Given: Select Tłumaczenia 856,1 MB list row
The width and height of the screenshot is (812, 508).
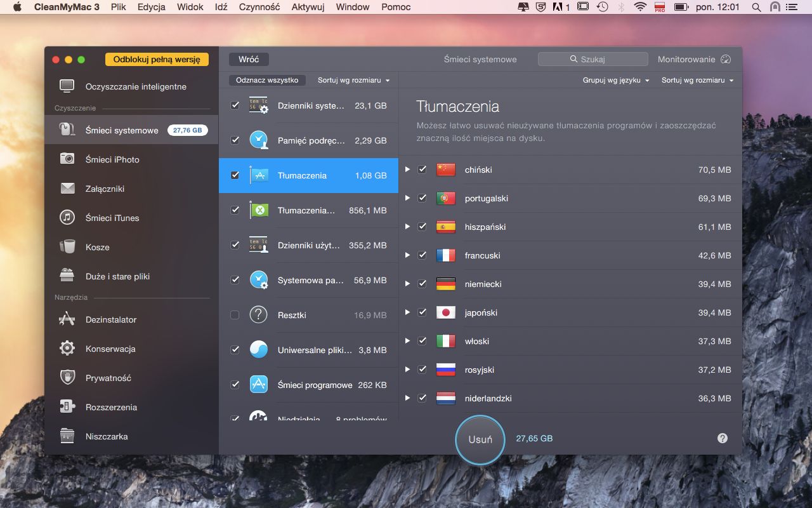Looking at the screenshot, I should [309, 210].
